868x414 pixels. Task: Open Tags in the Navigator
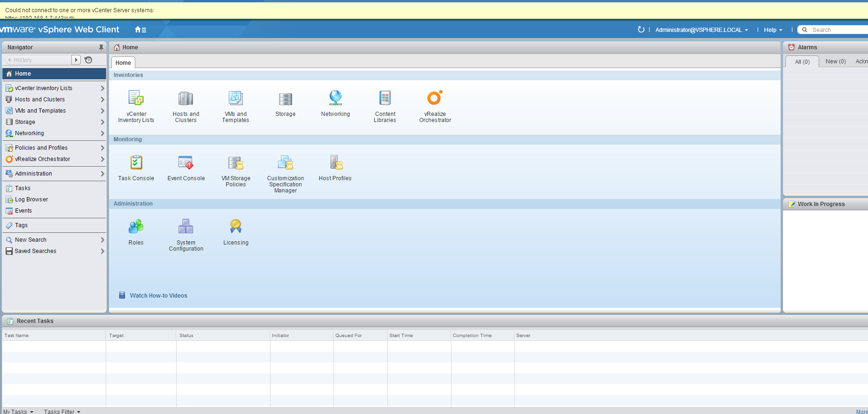(x=54, y=225)
